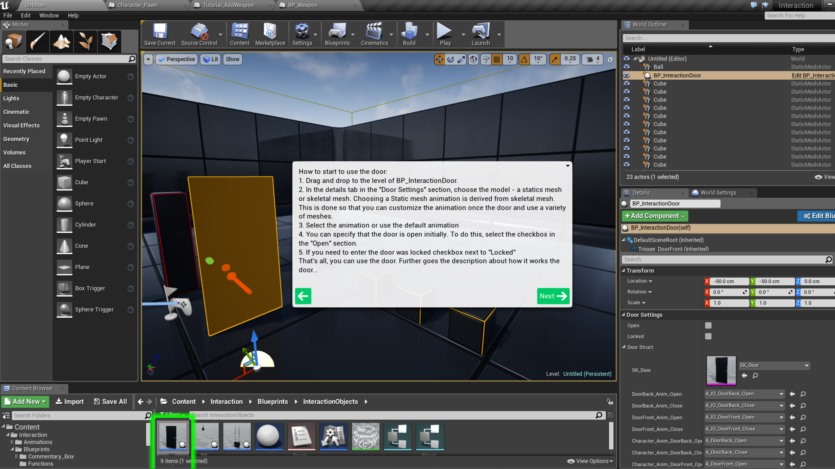Click the green Next button
835x469 pixels.
[553, 296]
